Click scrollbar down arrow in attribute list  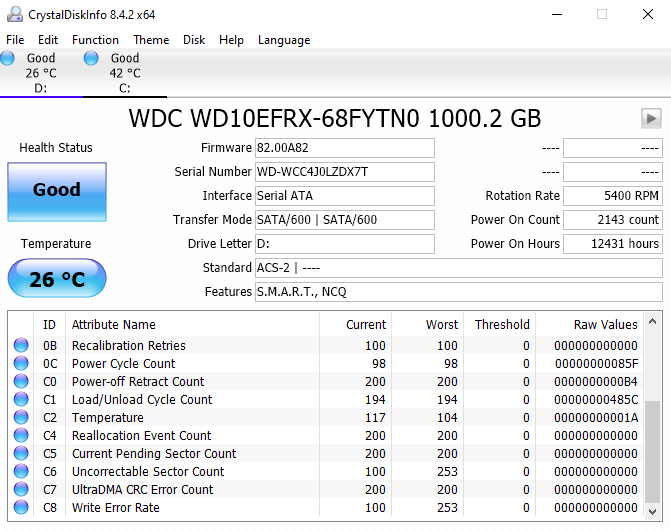652,511
